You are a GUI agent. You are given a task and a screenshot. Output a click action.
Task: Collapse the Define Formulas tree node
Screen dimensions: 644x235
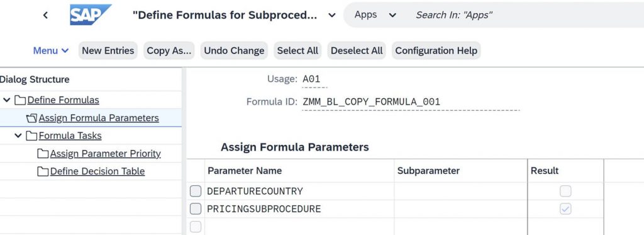(x=7, y=100)
